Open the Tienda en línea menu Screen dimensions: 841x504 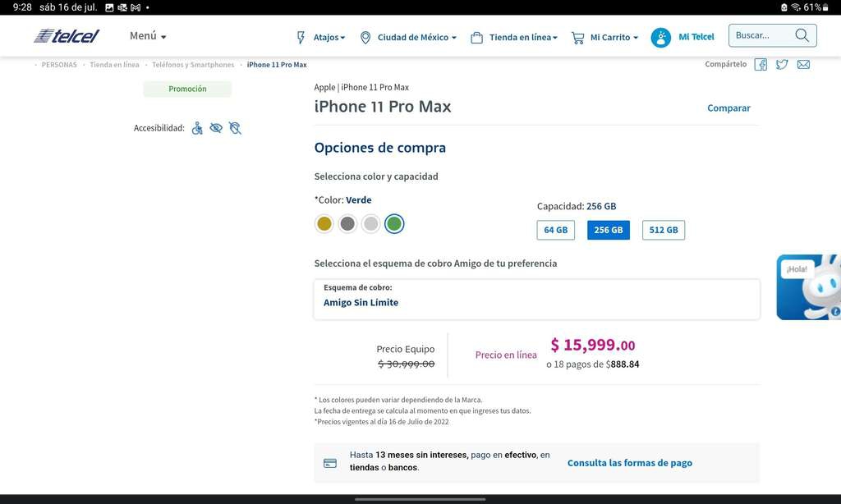(514, 38)
